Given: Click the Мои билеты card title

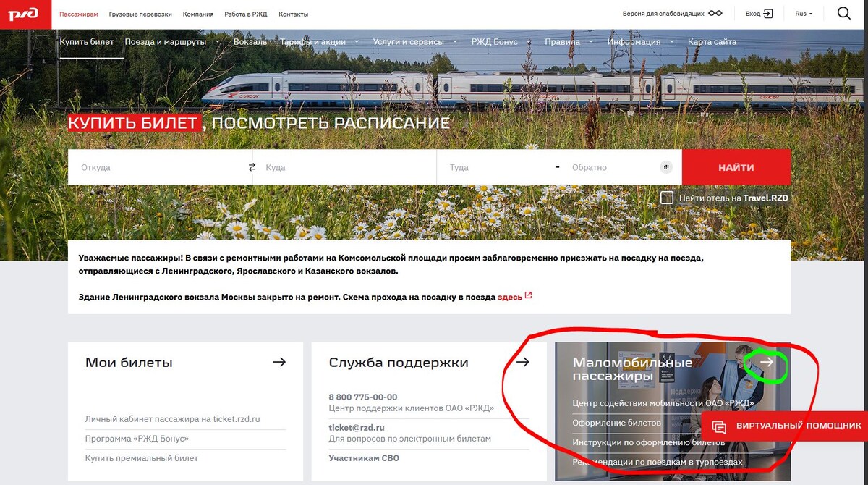Looking at the screenshot, I should (129, 363).
